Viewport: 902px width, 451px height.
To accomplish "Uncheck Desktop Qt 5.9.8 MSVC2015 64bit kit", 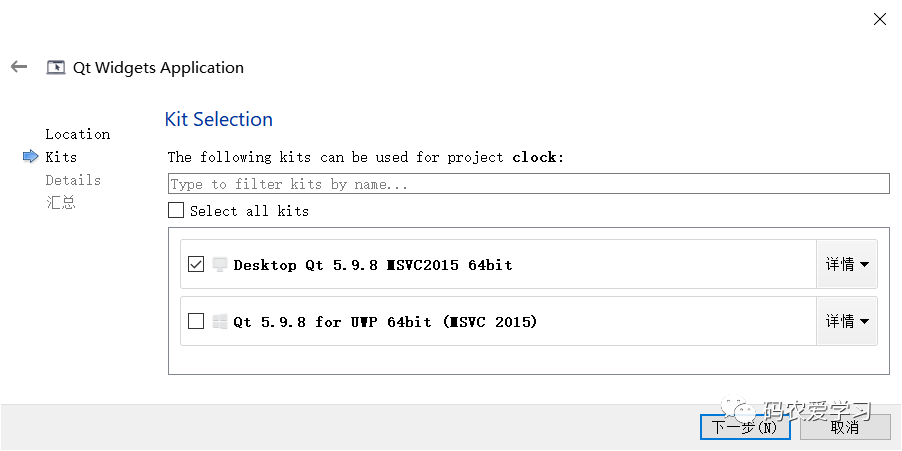I will pyautogui.click(x=196, y=265).
